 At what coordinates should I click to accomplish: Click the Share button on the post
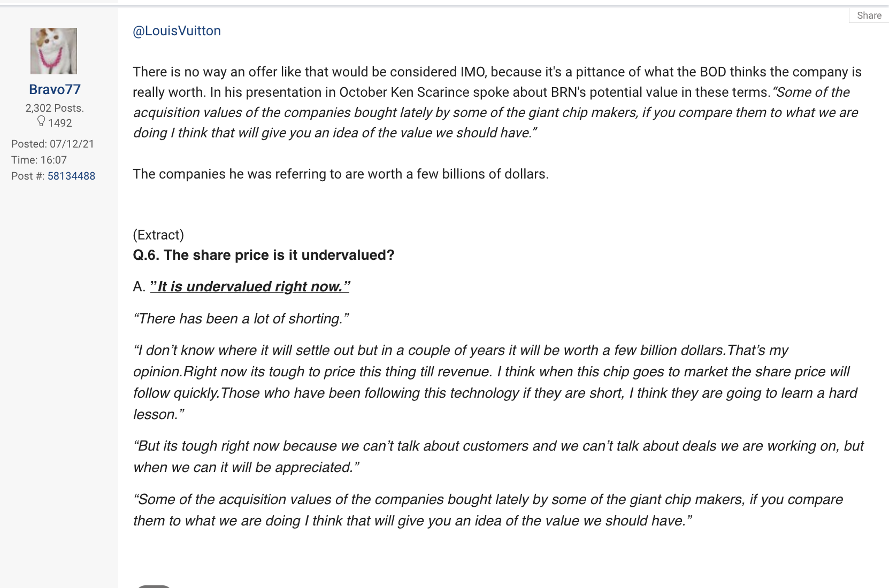coord(869,16)
